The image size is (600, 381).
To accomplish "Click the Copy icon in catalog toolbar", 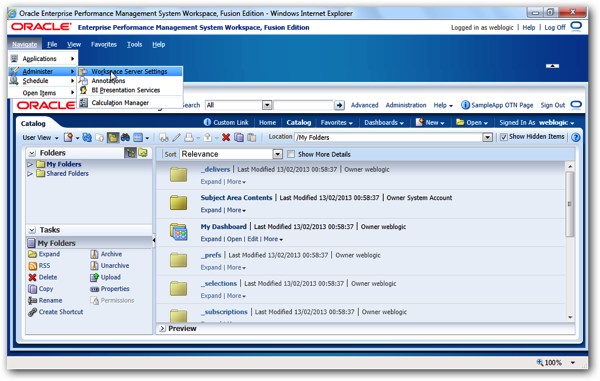I will tap(239, 137).
